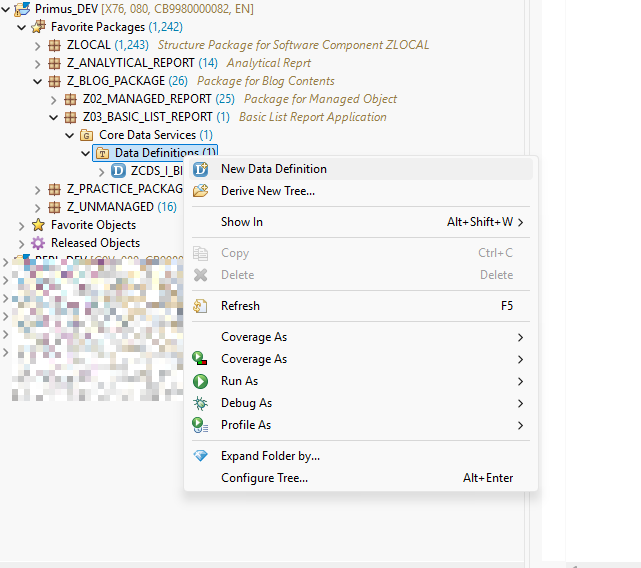The width and height of the screenshot is (641, 568).
Task: Collapse the Favorite Packages node
Action: [22, 27]
